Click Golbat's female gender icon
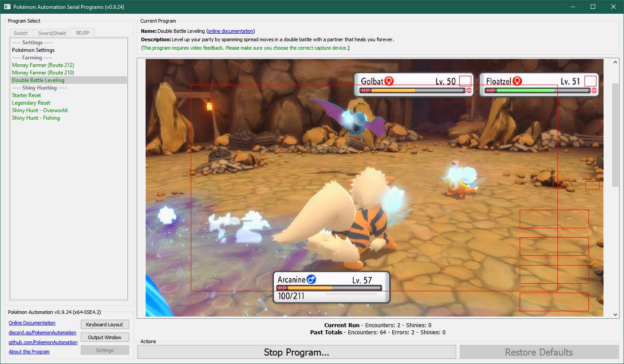 389,81
